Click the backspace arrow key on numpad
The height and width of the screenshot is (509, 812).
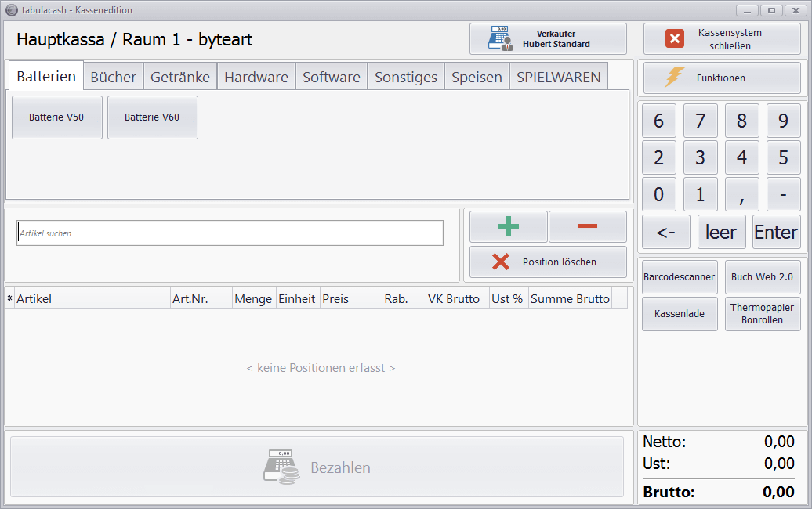tap(666, 233)
